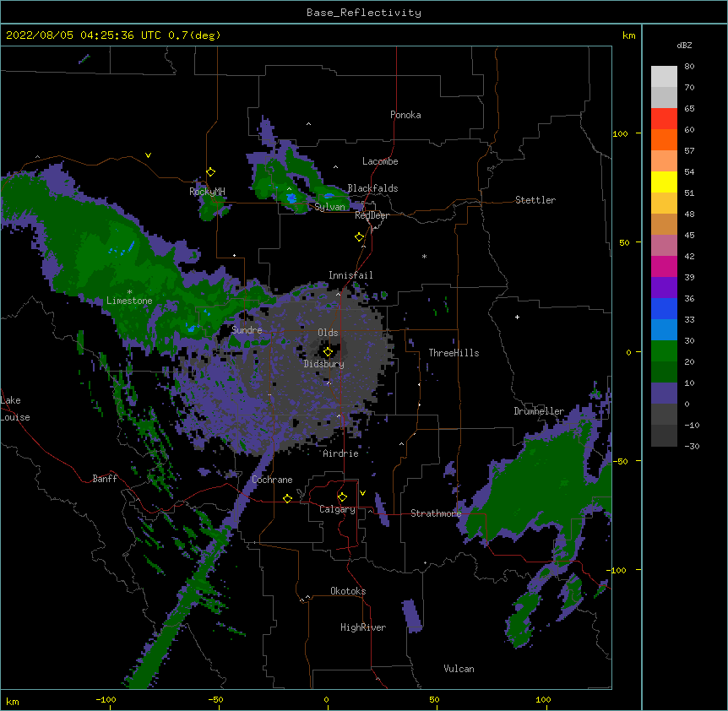Click the Okotoks town label
This screenshot has height=711, width=728.
pyautogui.click(x=348, y=591)
